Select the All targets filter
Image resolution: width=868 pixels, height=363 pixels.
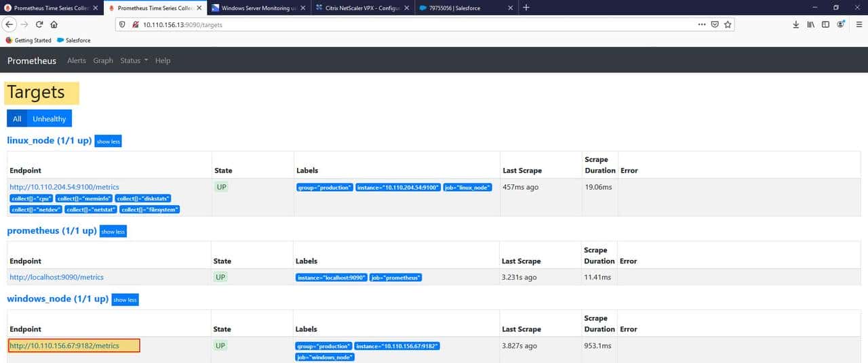[x=17, y=119]
